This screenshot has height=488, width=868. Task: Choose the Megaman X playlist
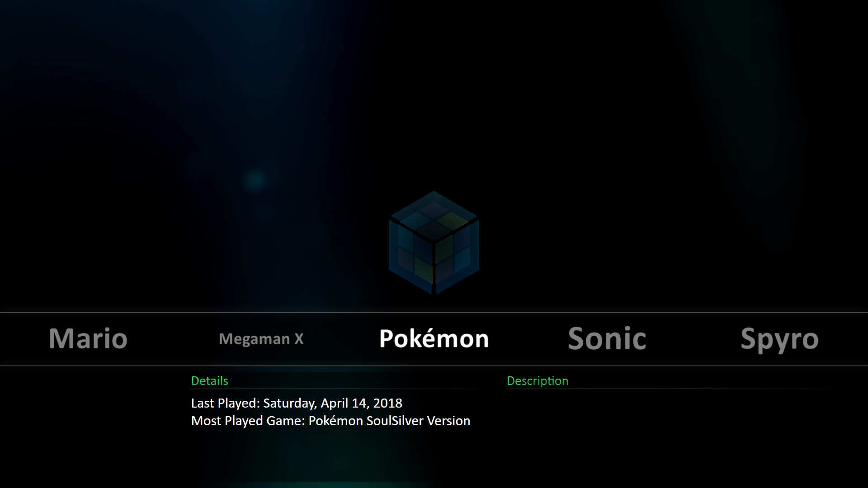261,339
